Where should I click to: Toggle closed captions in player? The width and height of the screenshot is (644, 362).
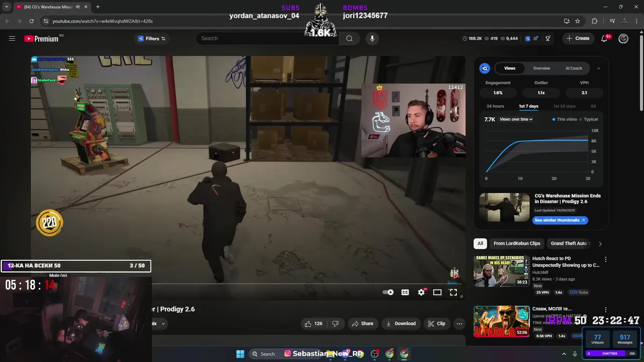(405, 292)
